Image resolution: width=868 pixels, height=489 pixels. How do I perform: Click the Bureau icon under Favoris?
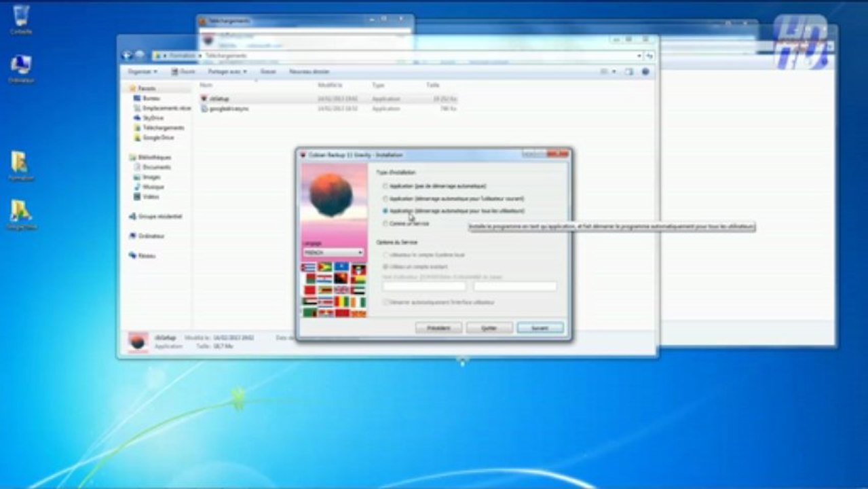137,98
